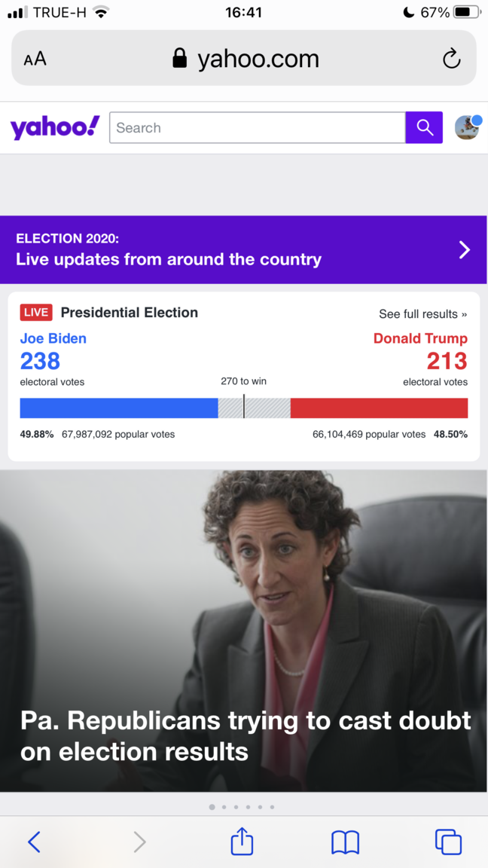Open Pa. Republicans election results story
488x868 pixels.
pos(246,735)
